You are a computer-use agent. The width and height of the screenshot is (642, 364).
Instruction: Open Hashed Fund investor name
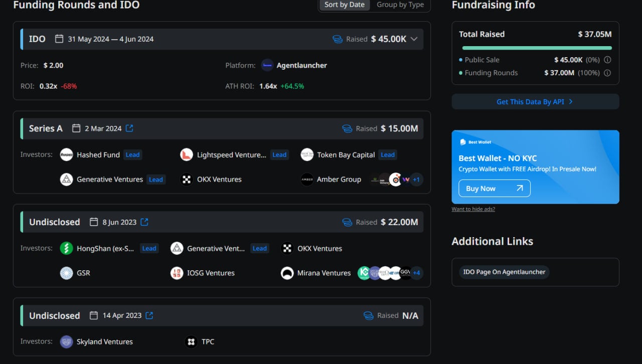pos(98,154)
